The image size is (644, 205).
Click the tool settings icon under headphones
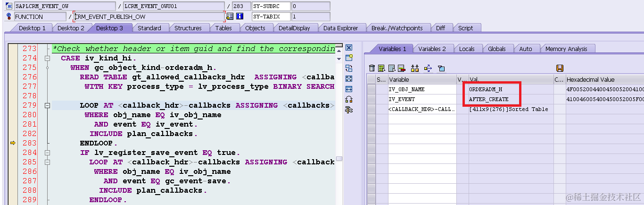[349, 110]
